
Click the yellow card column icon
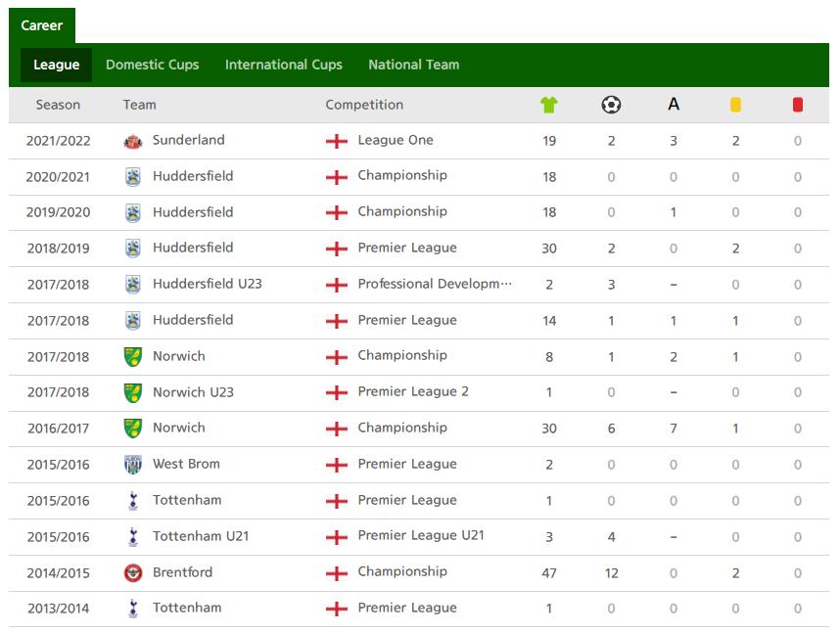pyautogui.click(x=735, y=105)
